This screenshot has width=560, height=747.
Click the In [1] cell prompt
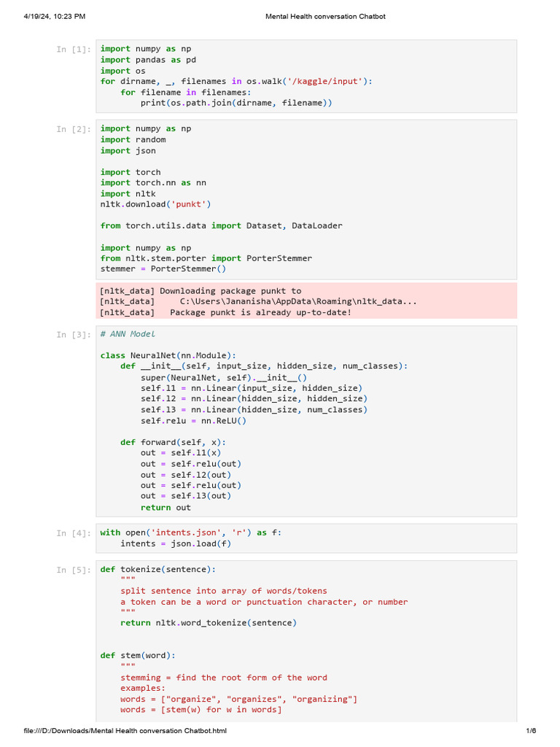point(74,50)
